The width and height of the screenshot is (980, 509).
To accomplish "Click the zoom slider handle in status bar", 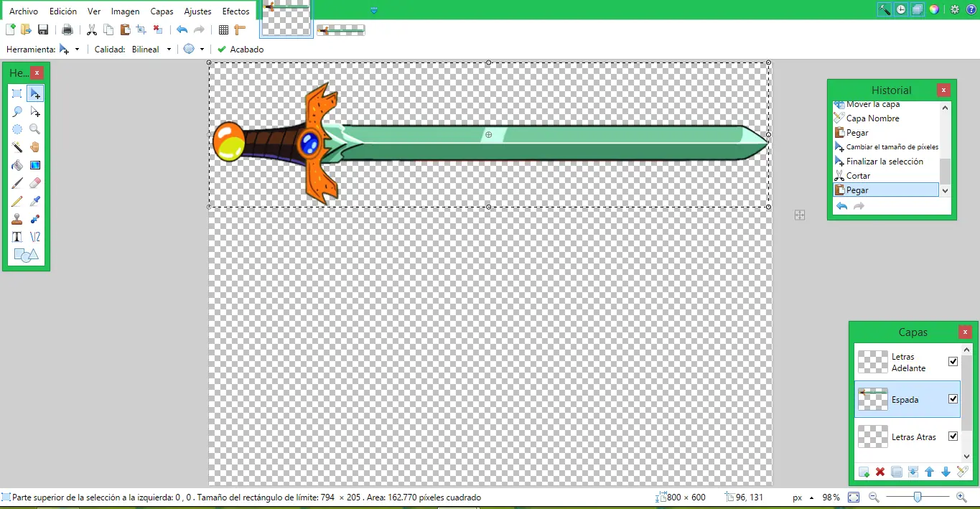I will [918, 497].
